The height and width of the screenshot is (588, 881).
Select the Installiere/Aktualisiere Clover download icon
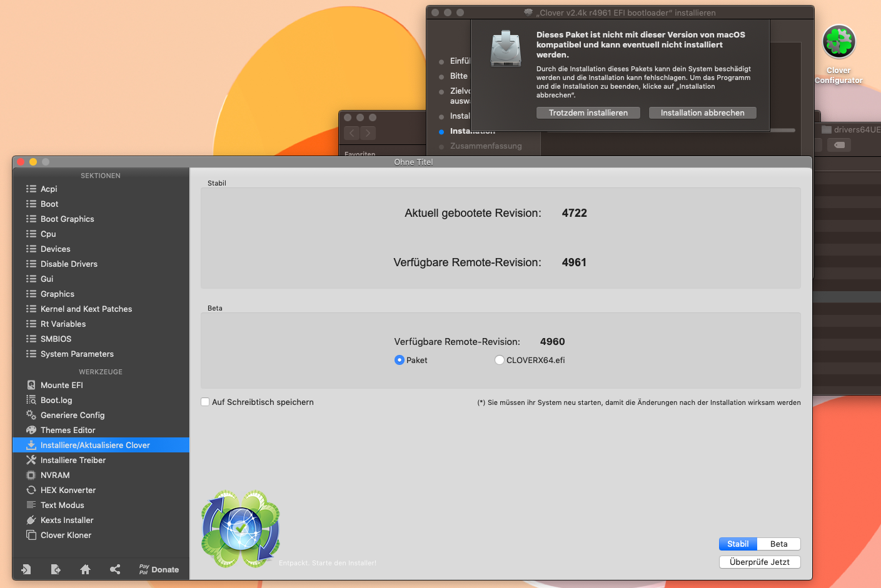31,445
